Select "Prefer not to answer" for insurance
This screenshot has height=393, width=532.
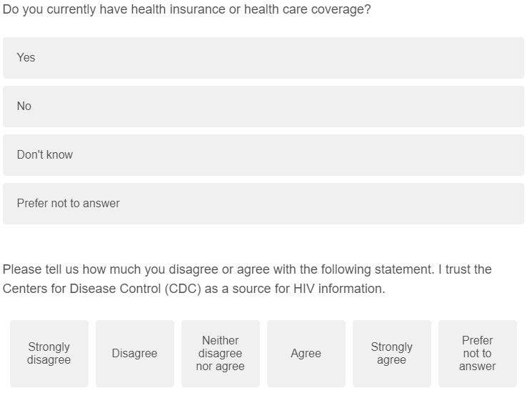[x=263, y=204]
